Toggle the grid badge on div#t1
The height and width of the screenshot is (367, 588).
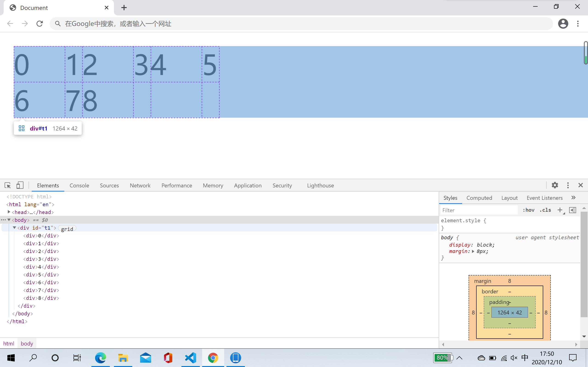point(67,229)
